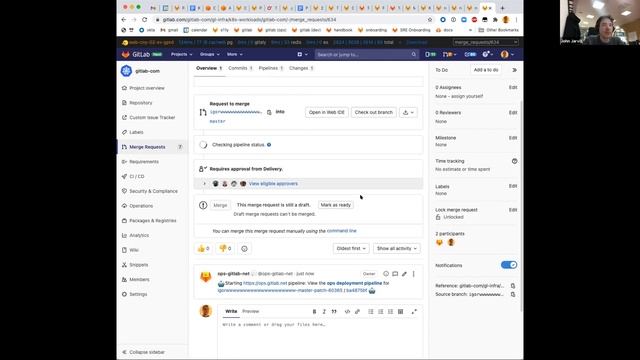Select the Write tab in comment box
Image resolution: width=640 pixels, height=360 pixels.
coord(231,311)
